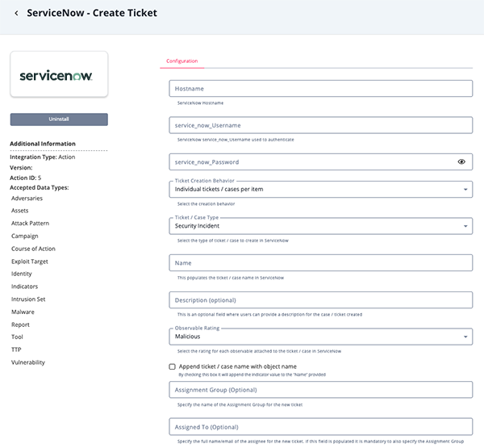Click the Malware data type entry
This screenshot has height=448, width=484.
click(x=23, y=312)
